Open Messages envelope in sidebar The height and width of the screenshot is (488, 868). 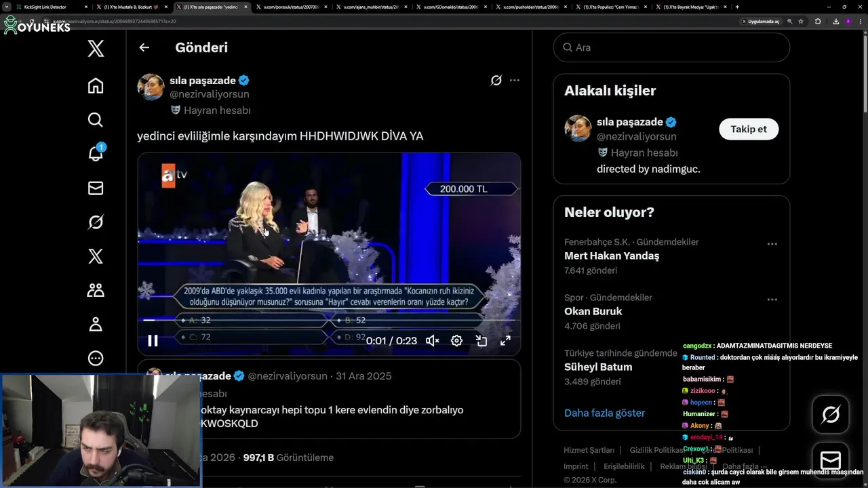(96, 188)
